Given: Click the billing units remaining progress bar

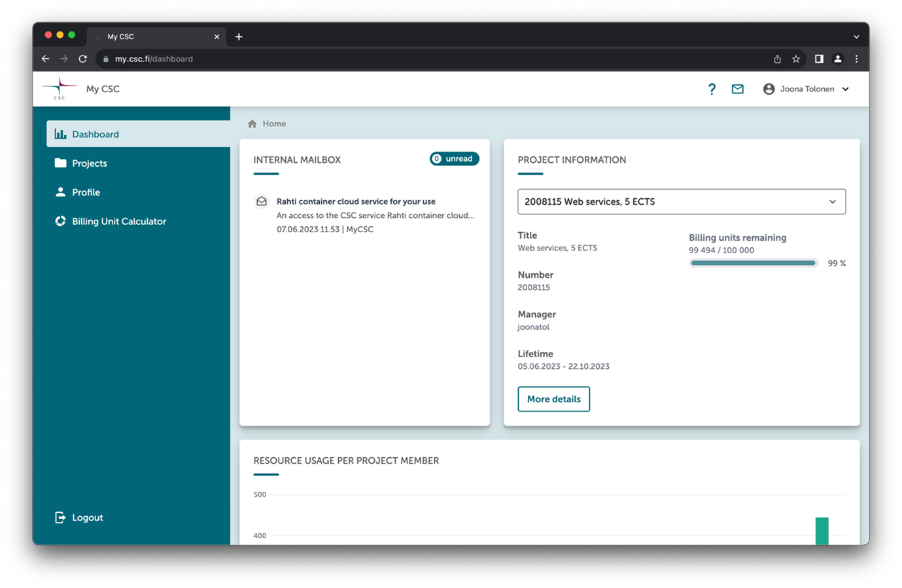Looking at the screenshot, I should (753, 263).
